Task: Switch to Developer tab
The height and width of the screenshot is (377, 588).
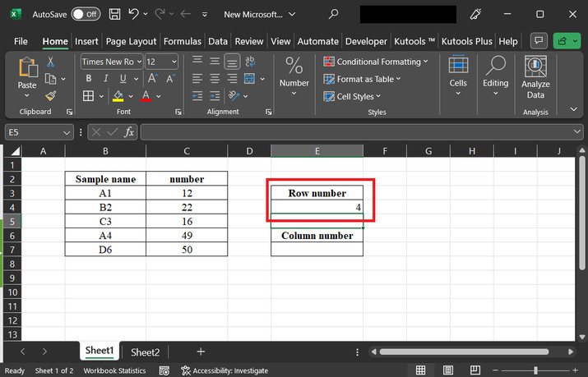Action: (x=366, y=41)
